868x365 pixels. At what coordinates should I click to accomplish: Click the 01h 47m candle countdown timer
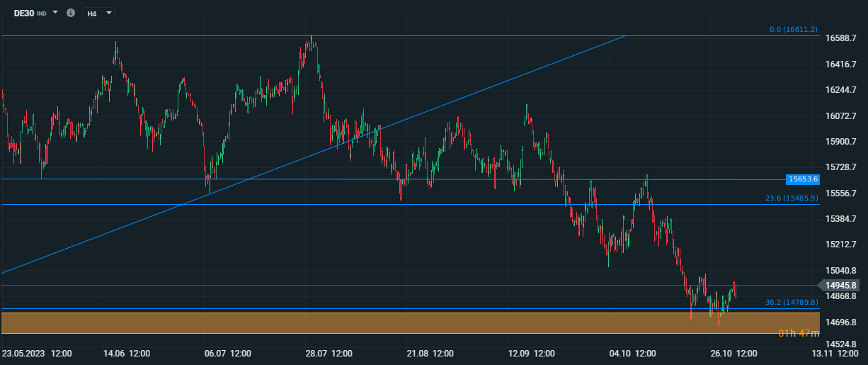[798, 333]
